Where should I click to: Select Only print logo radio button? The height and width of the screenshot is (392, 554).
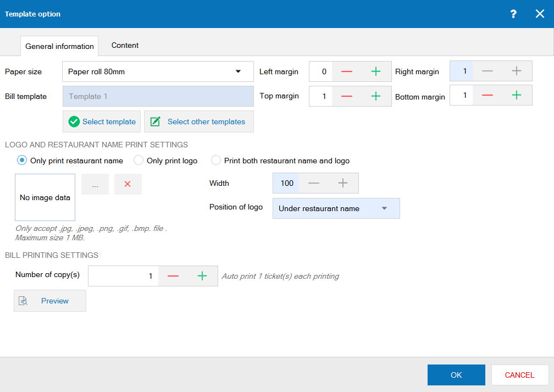coord(138,161)
